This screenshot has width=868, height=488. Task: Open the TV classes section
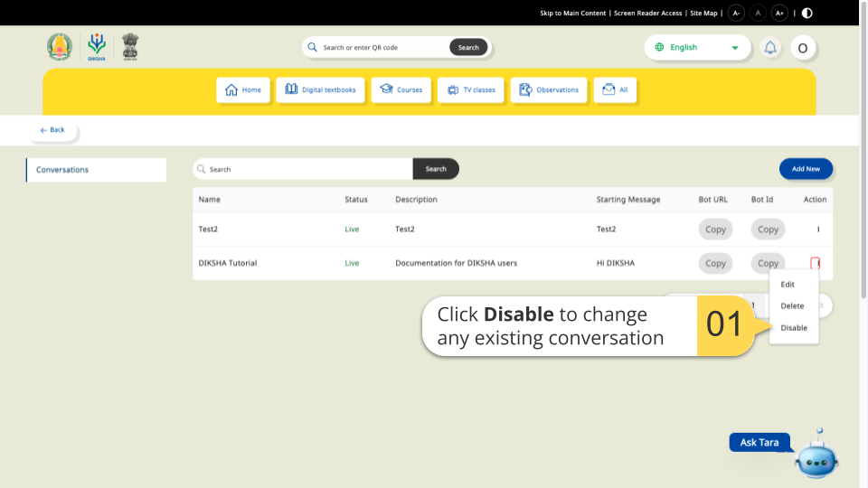tap(470, 90)
